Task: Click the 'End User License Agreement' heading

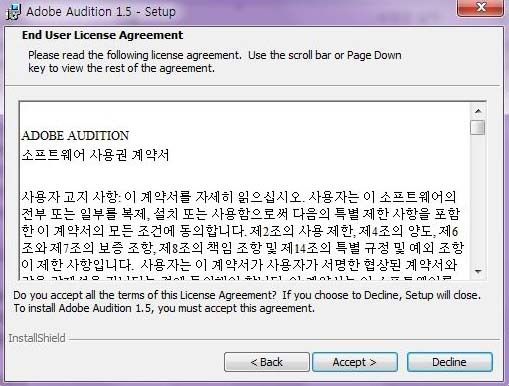Action: point(102,35)
